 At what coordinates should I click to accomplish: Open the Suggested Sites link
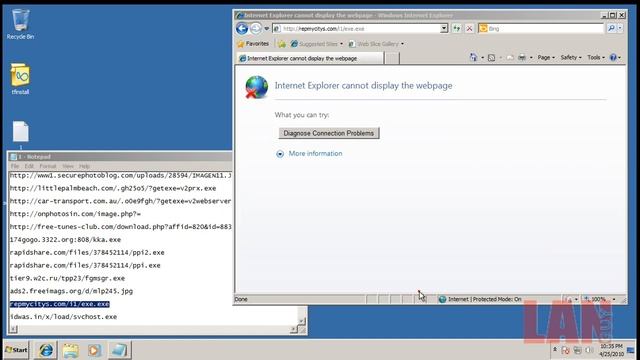317,44
